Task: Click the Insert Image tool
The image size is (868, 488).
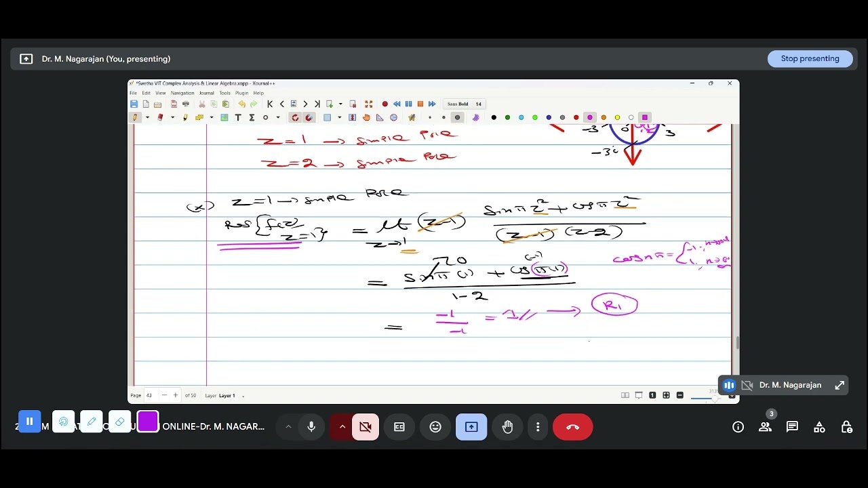Action: (224, 117)
